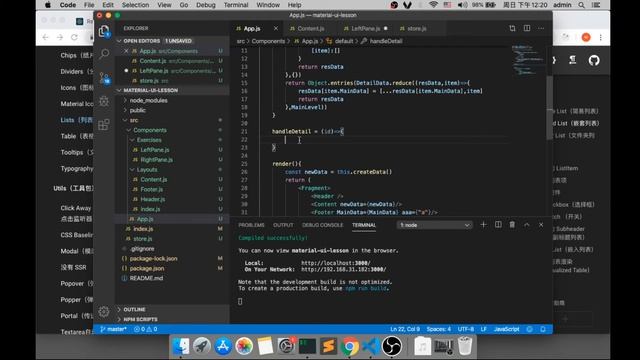Switch to the DEBUG CONSOLE panel tab
Viewport: 640px width, 360px height.
[x=322, y=225]
